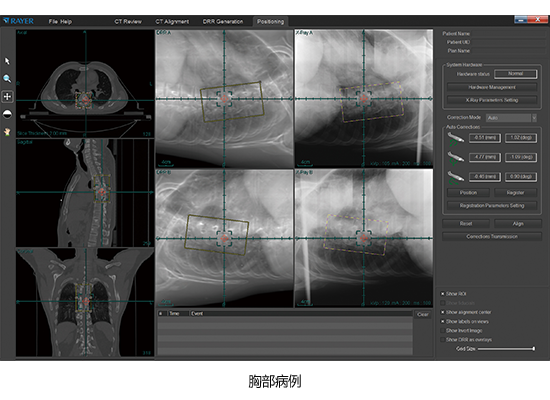Switch to the CT Alignment tab
This screenshot has height=400, width=550.
click(x=172, y=21)
